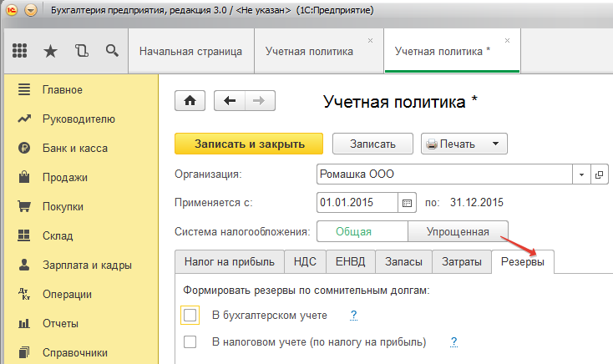Click the calendar icon by start date

pos(407,203)
